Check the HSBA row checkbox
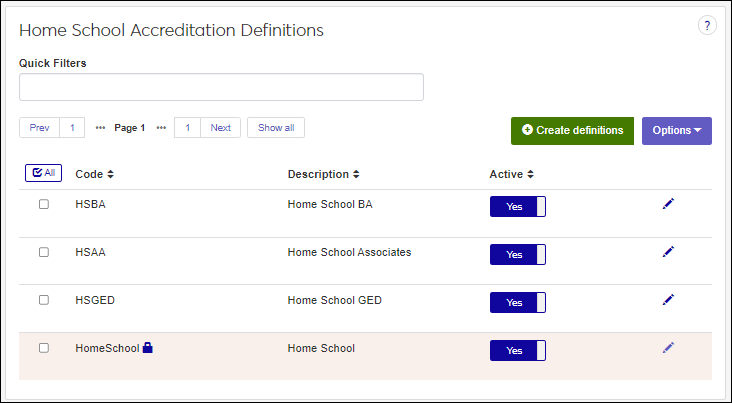This screenshot has height=403, width=732. (44, 204)
